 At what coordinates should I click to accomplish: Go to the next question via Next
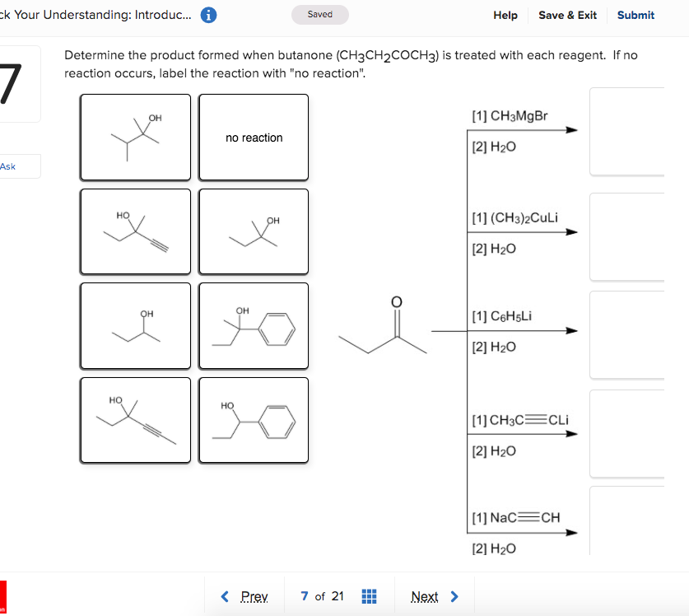tap(424, 595)
